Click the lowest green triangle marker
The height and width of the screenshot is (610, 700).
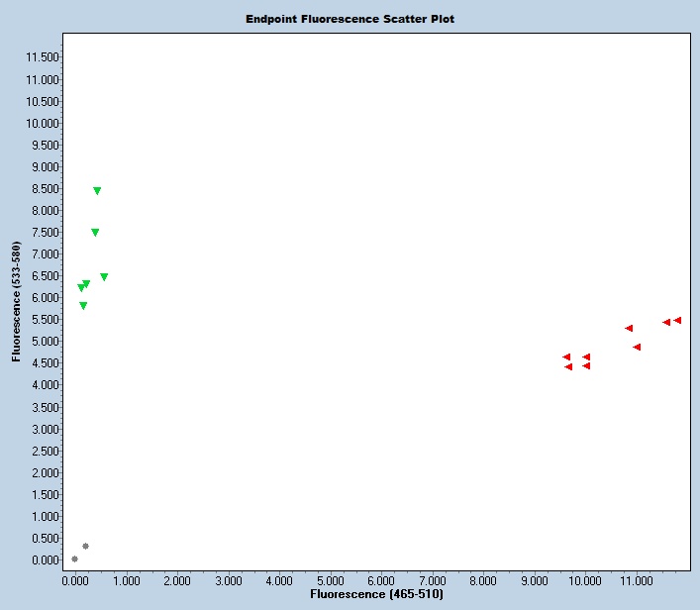coord(83,306)
